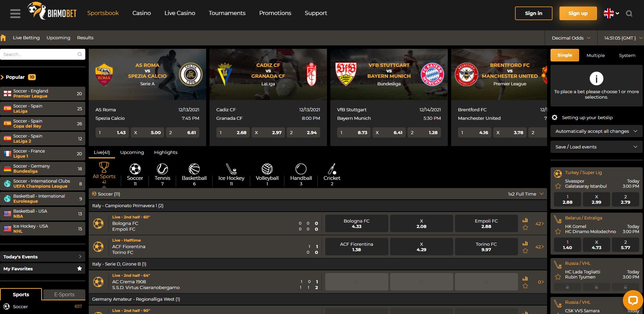Open the site search magnifier icon
The height and width of the screenshot is (314, 644).
pos(629,14)
